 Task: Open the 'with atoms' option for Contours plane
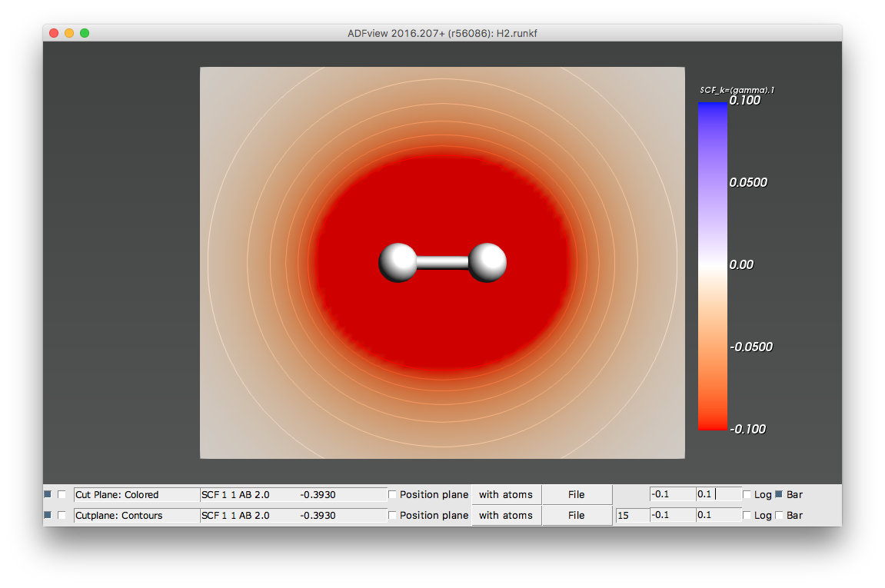[x=506, y=515]
